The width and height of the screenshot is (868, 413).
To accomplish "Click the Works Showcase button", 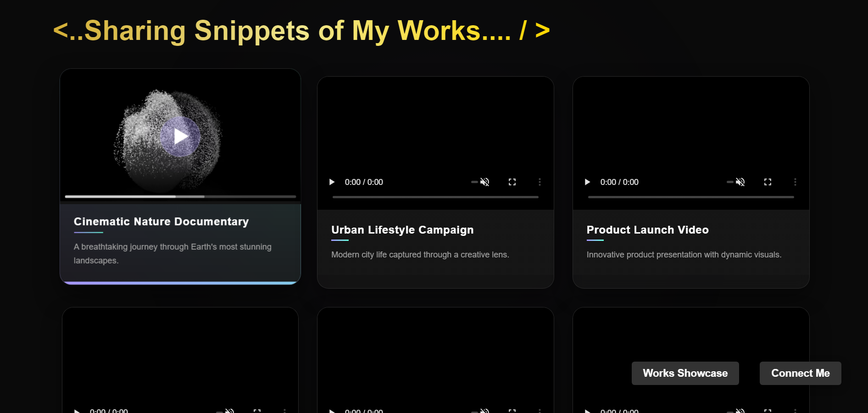I will click(685, 373).
